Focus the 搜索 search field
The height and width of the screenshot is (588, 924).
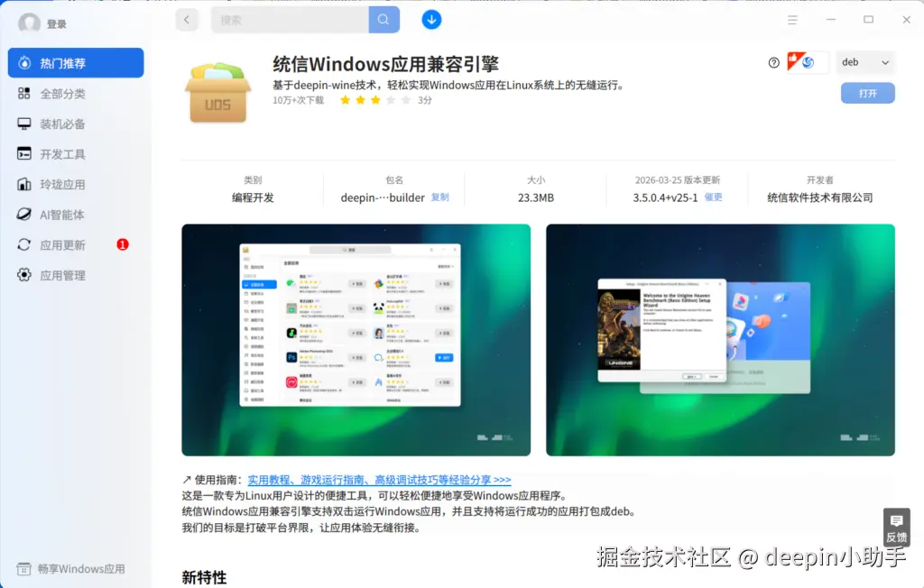[x=290, y=20]
